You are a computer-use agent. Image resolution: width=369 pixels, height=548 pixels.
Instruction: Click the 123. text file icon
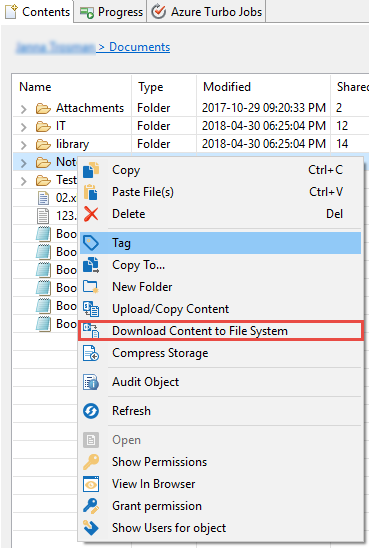point(43,216)
